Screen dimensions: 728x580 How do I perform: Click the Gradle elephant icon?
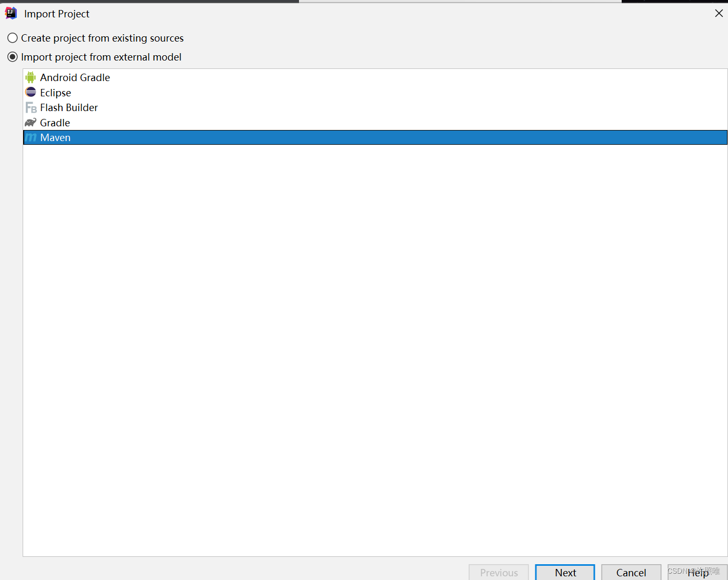pyautogui.click(x=31, y=122)
